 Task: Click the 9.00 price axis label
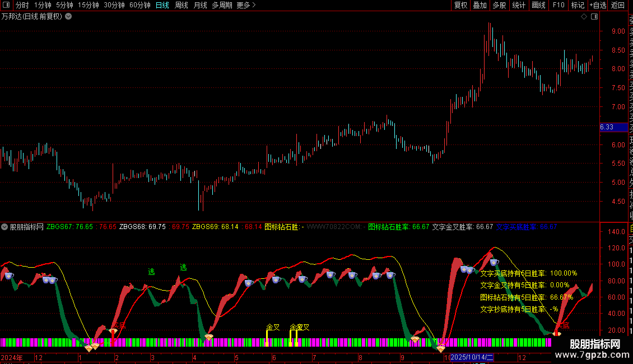point(618,31)
